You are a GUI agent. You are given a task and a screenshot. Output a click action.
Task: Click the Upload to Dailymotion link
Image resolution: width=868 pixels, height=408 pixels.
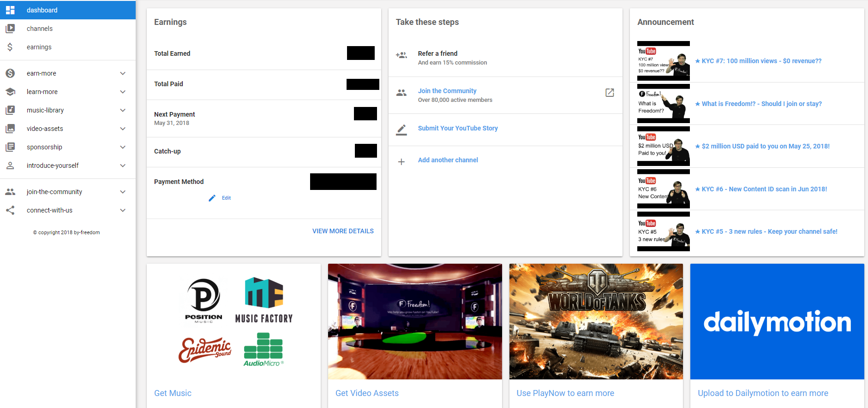tap(763, 393)
